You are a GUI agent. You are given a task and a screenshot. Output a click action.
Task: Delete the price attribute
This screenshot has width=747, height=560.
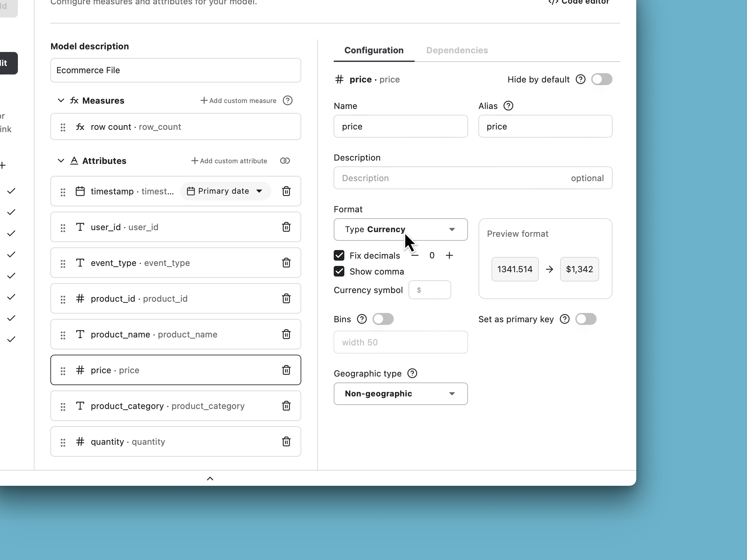pyautogui.click(x=286, y=370)
